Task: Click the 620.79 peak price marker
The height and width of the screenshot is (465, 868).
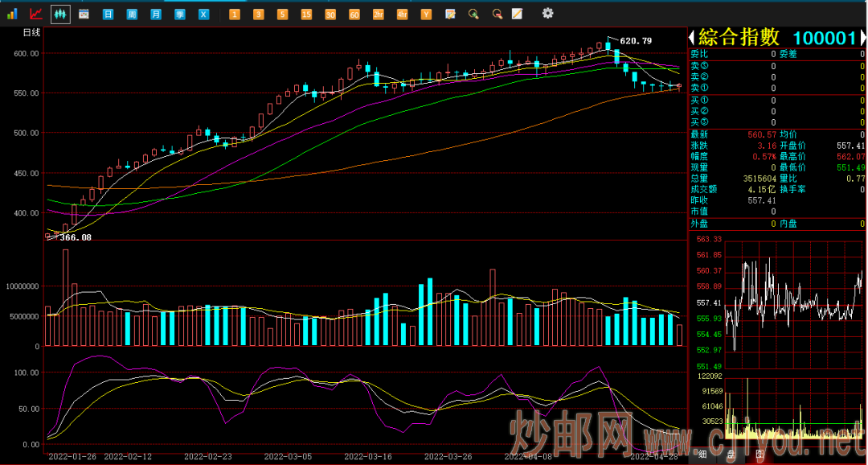Action: point(636,41)
